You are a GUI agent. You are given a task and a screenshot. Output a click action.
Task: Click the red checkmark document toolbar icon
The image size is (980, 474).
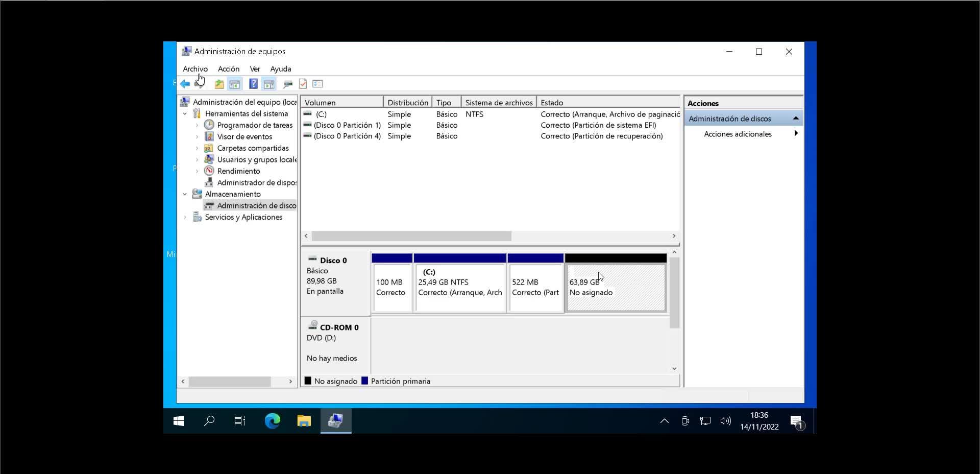coord(303,84)
